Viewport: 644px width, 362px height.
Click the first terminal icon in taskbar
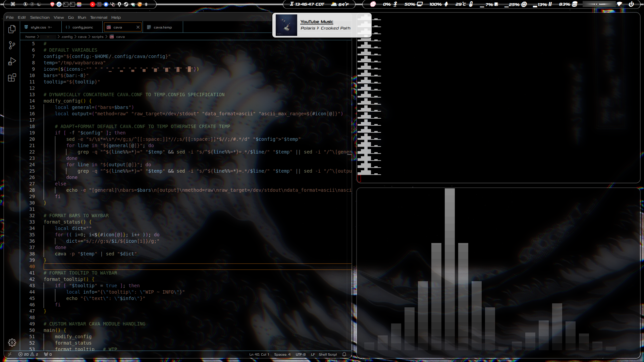coord(66,4)
